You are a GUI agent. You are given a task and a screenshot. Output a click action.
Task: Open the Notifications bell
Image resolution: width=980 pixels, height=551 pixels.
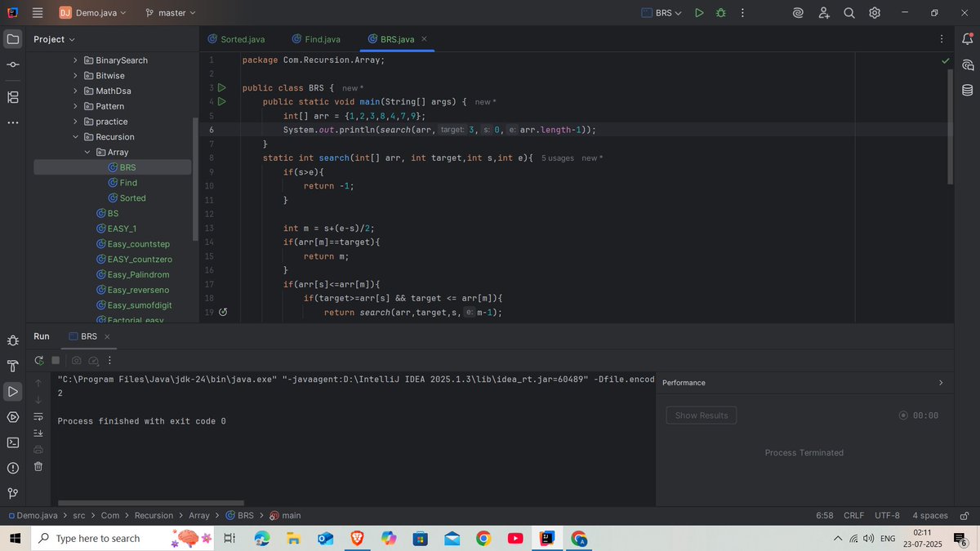[968, 38]
